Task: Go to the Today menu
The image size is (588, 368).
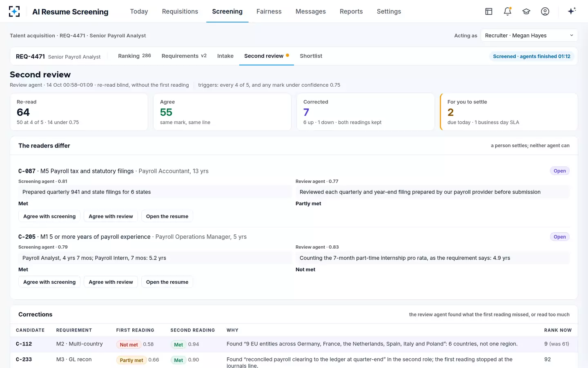Action: coord(139,11)
